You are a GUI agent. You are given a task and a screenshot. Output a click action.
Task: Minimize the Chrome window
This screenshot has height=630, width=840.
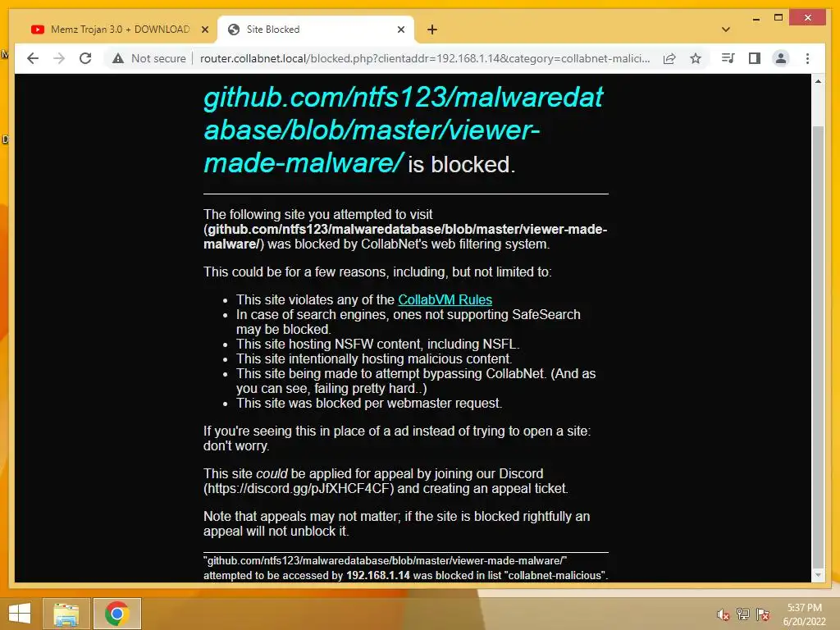[x=756, y=19]
